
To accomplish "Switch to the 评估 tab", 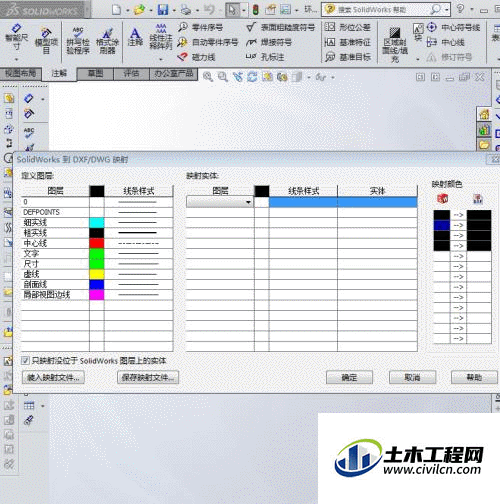I will click(x=131, y=73).
